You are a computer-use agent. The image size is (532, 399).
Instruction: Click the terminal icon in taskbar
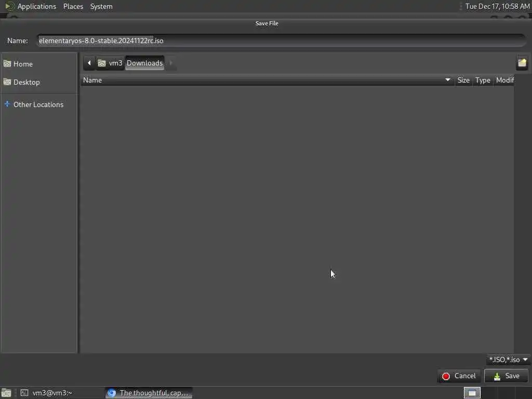24,393
